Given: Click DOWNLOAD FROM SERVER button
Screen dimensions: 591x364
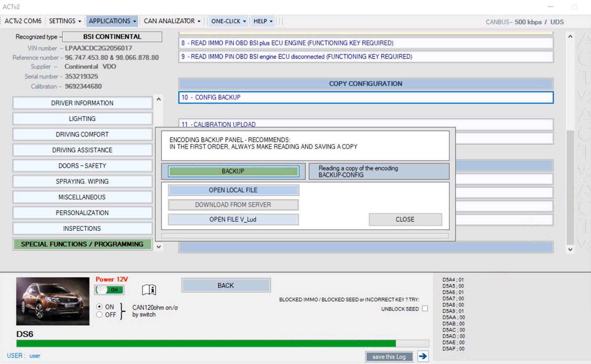Looking at the screenshot, I should tap(233, 205).
